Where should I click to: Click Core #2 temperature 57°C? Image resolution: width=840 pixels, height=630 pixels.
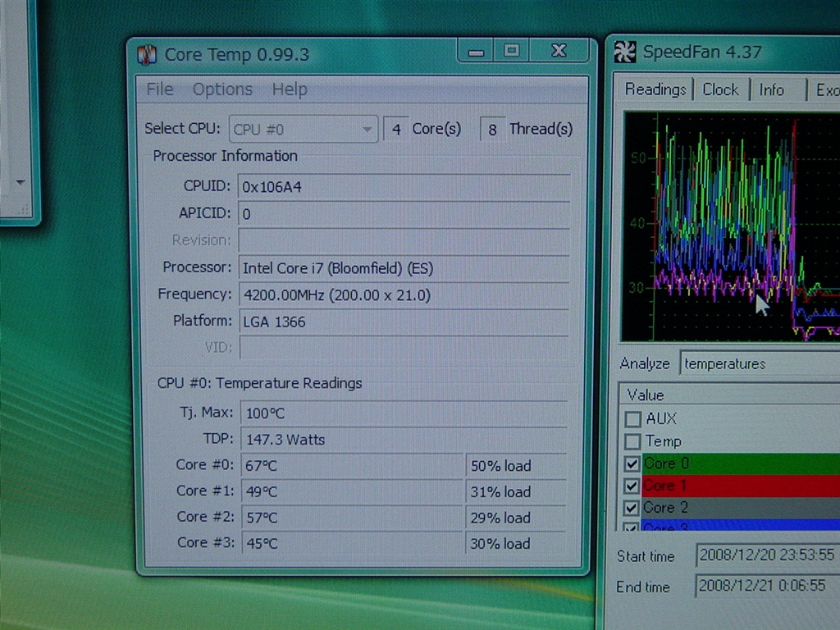click(x=353, y=518)
